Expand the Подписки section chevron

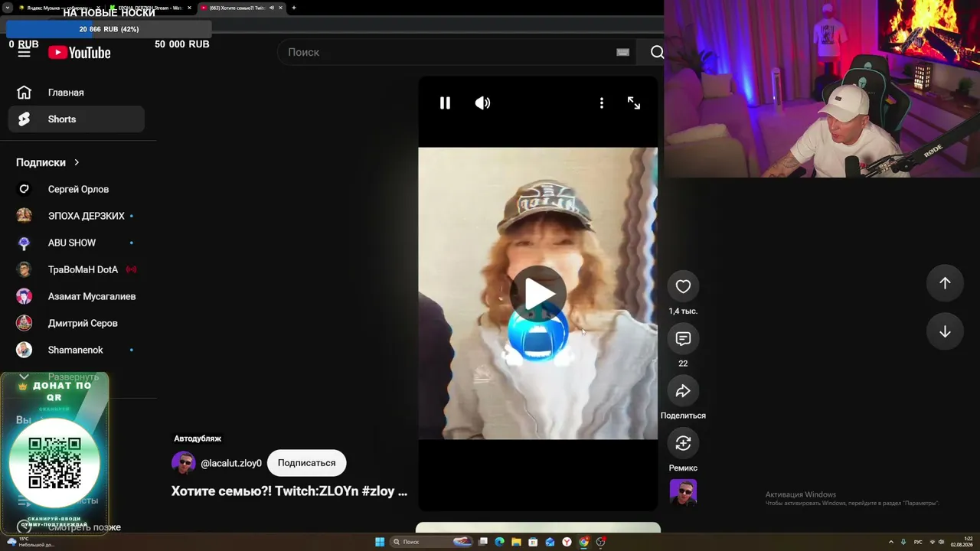pos(77,162)
